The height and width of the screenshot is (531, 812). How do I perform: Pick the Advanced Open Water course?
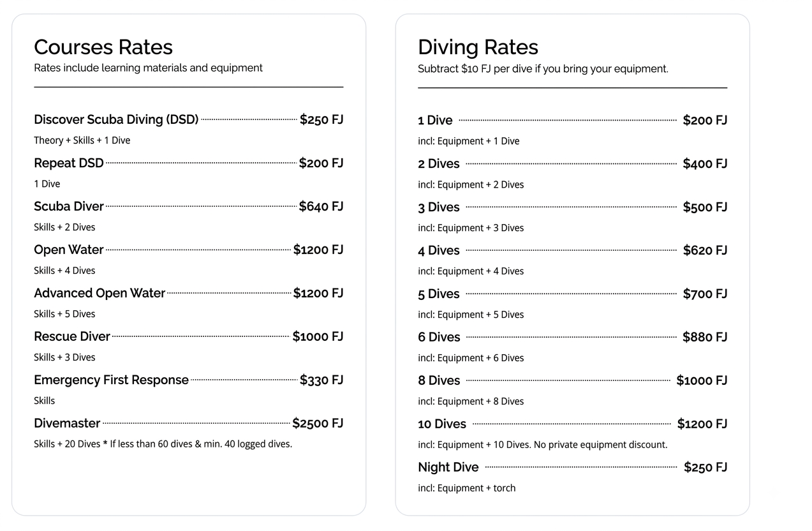point(100,293)
